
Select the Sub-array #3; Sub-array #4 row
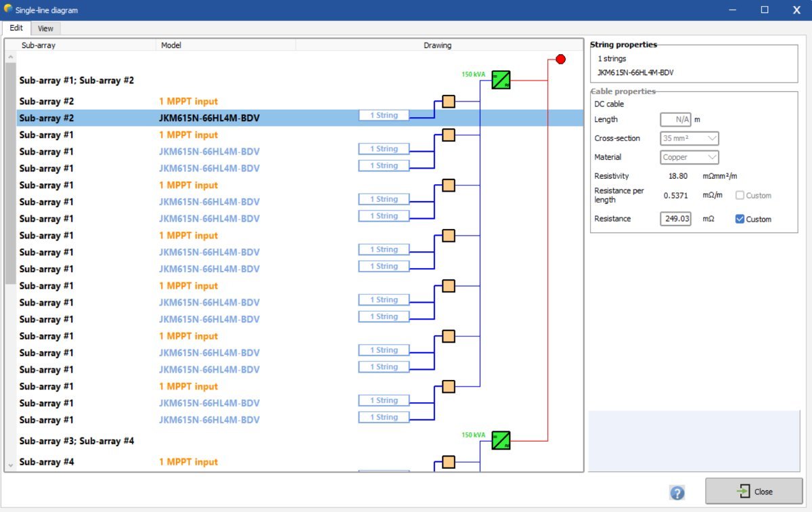(x=76, y=441)
